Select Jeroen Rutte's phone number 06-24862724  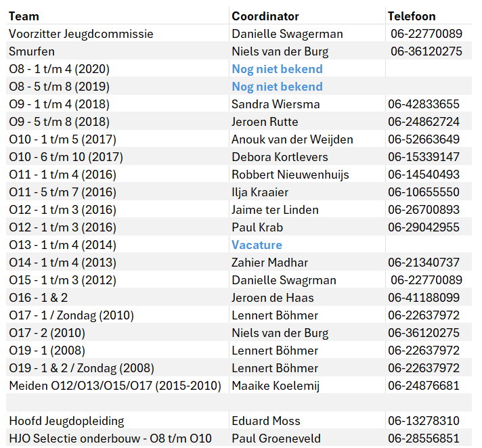pyautogui.click(x=424, y=122)
